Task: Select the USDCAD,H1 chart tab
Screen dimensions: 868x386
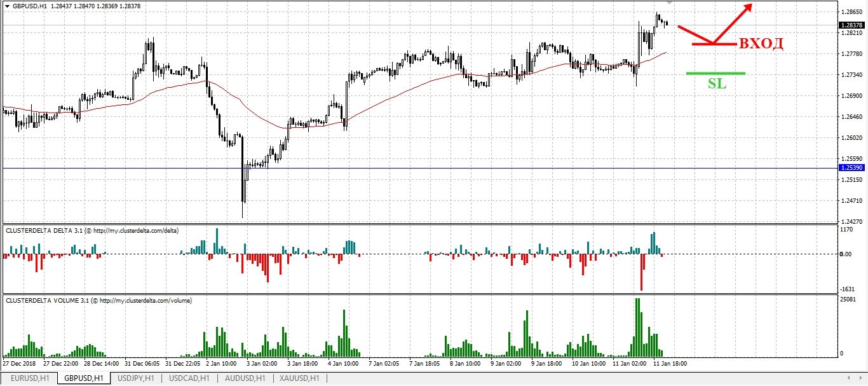Action: (189, 378)
